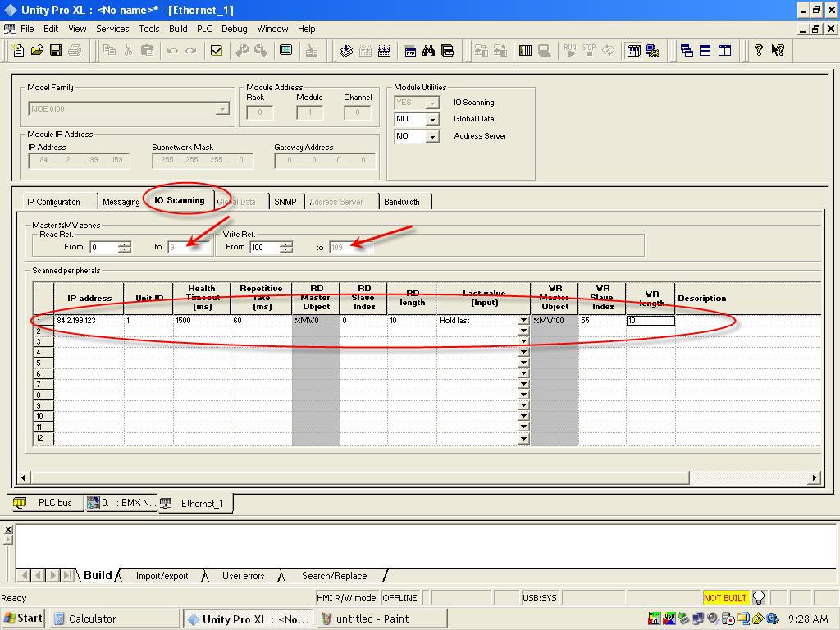Click the Print icon in the toolbar

point(75,50)
